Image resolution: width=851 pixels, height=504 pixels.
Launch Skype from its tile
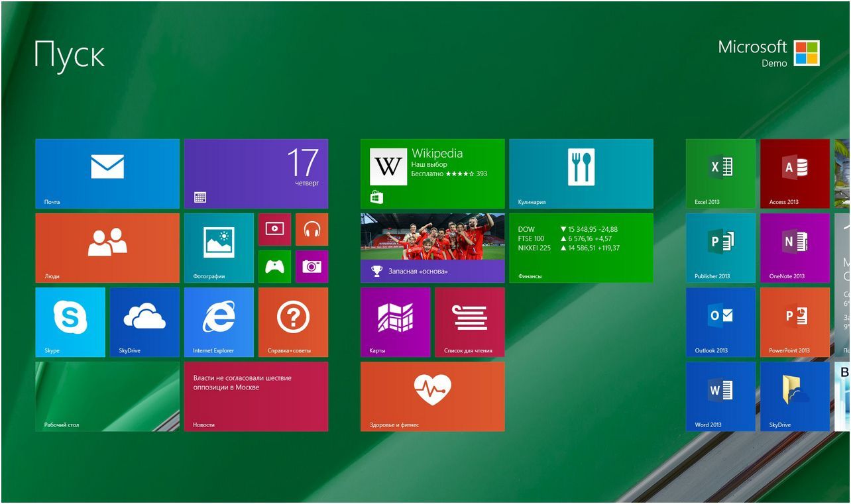pyautogui.click(x=70, y=321)
